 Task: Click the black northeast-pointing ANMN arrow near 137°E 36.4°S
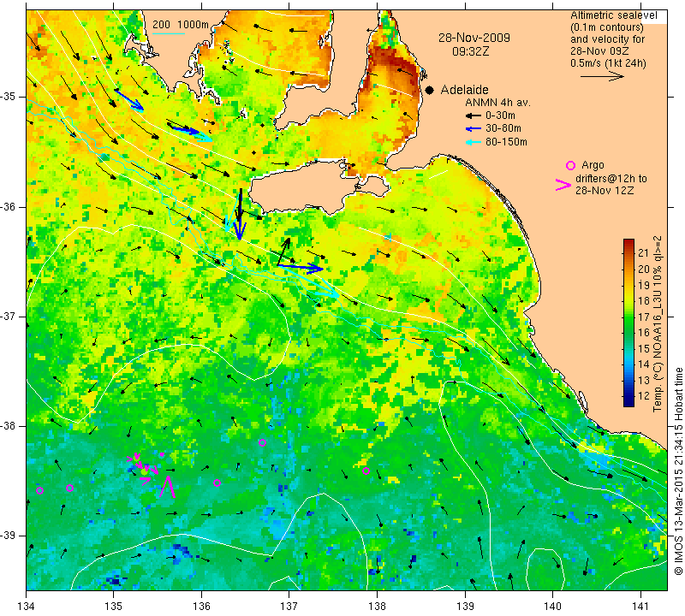[x=283, y=252]
